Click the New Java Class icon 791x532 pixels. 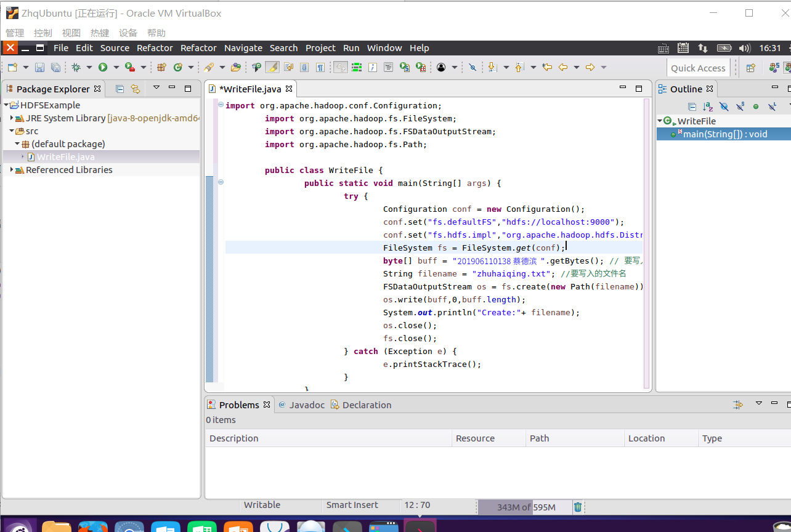[178, 68]
